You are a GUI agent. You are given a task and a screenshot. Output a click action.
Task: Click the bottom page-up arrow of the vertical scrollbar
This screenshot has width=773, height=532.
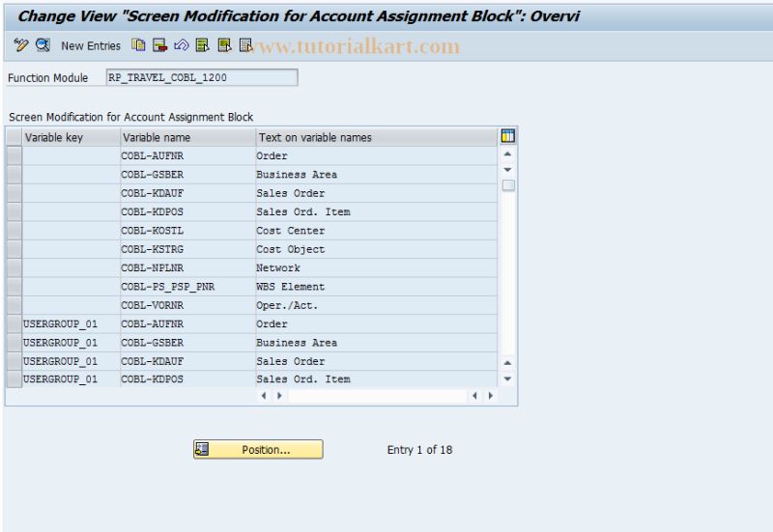coord(508,362)
